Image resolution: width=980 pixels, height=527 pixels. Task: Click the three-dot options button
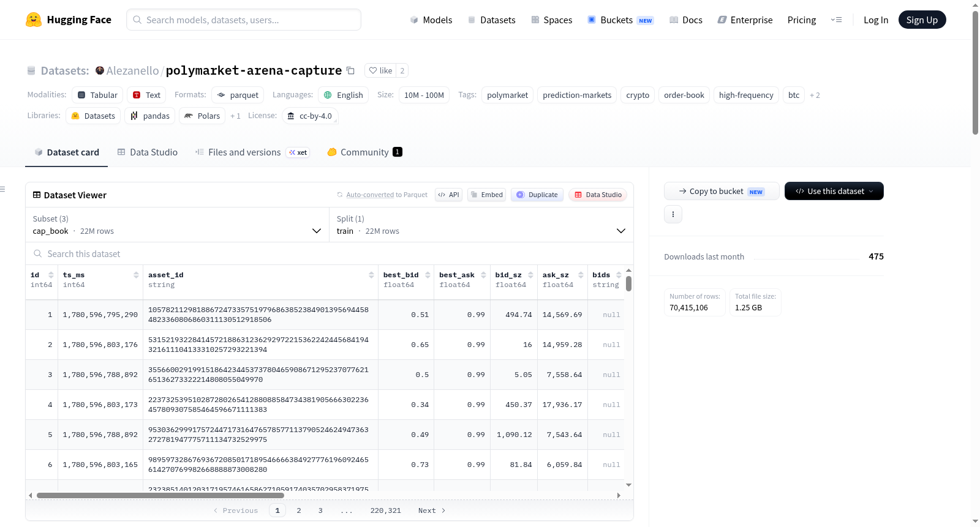pos(673,214)
